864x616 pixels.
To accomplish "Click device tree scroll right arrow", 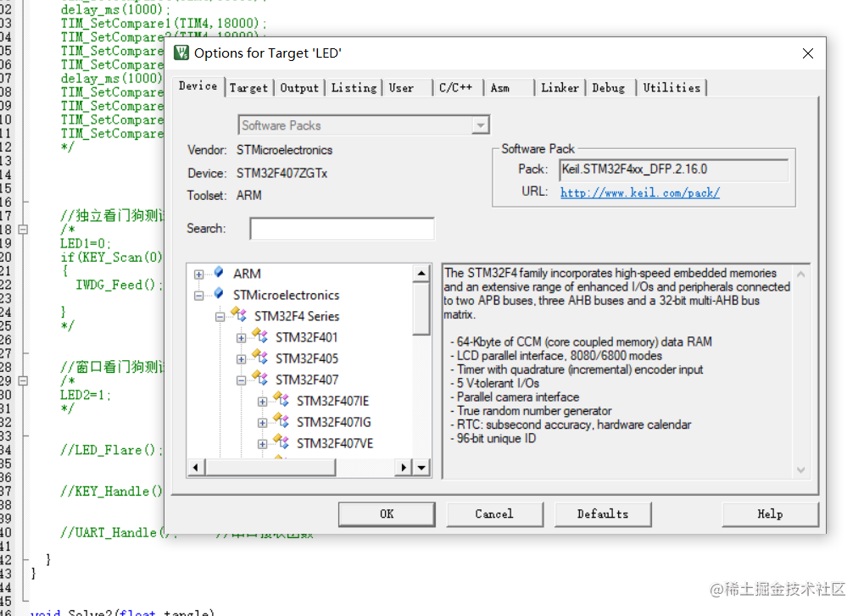I will [404, 468].
